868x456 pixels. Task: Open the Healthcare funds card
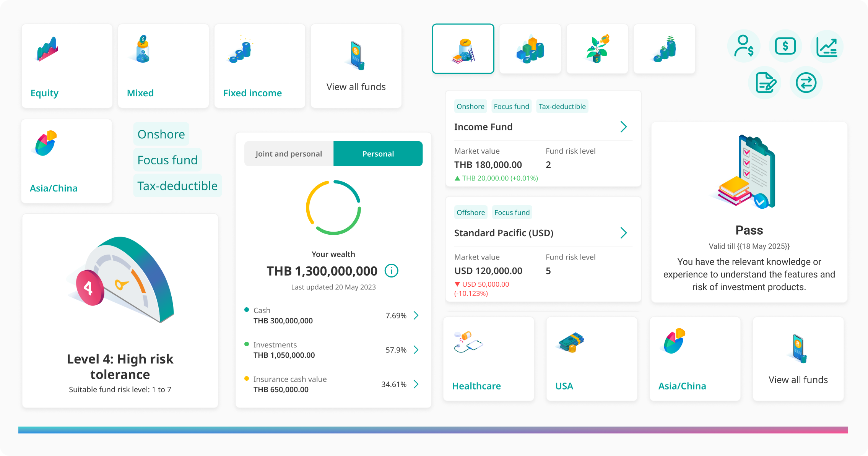pos(488,359)
